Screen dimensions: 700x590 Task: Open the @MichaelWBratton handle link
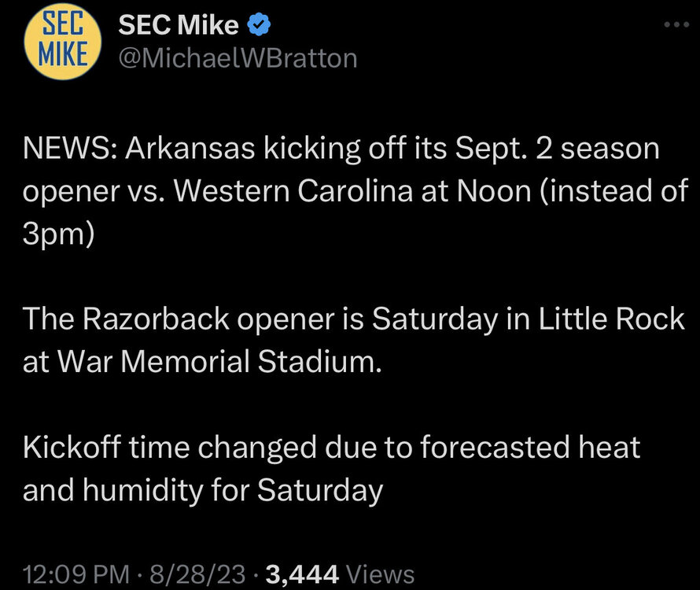tap(237, 57)
